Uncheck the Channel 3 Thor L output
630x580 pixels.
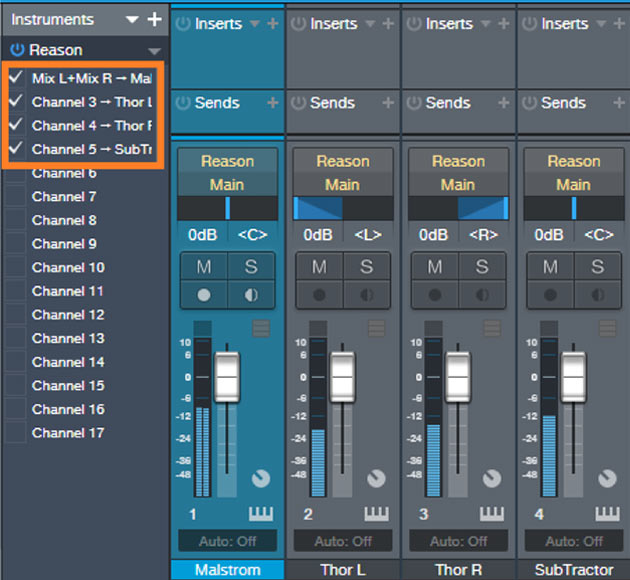(16, 102)
